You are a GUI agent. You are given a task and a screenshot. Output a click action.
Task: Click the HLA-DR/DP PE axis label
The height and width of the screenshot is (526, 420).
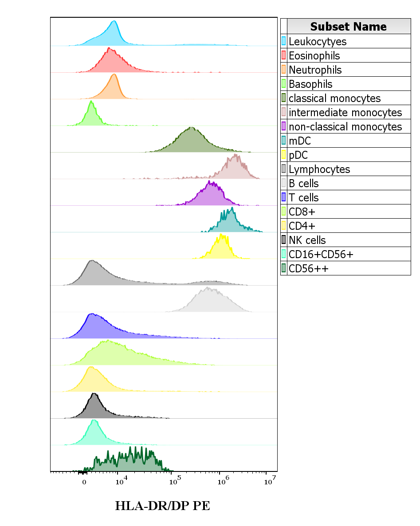pyautogui.click(x=162, y=506)
